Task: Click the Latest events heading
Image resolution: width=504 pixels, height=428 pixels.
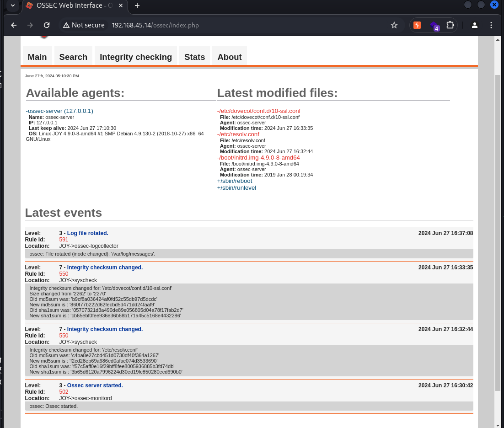Action: pyautogui.click(x=63, y=213)
